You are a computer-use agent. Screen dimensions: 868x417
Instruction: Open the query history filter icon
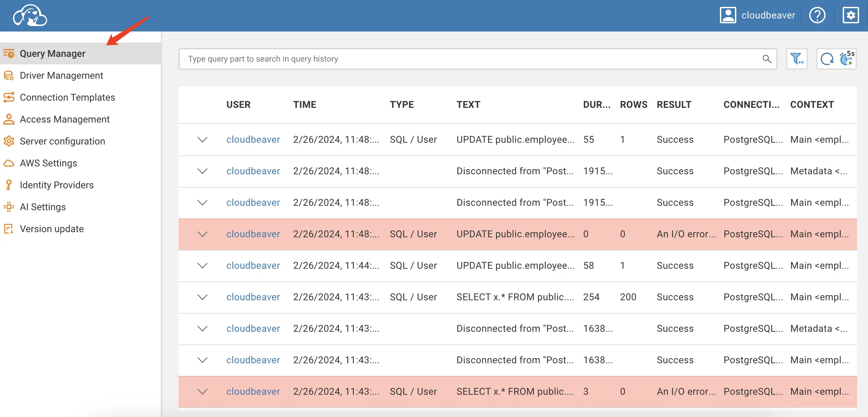(x=797, y=59)
